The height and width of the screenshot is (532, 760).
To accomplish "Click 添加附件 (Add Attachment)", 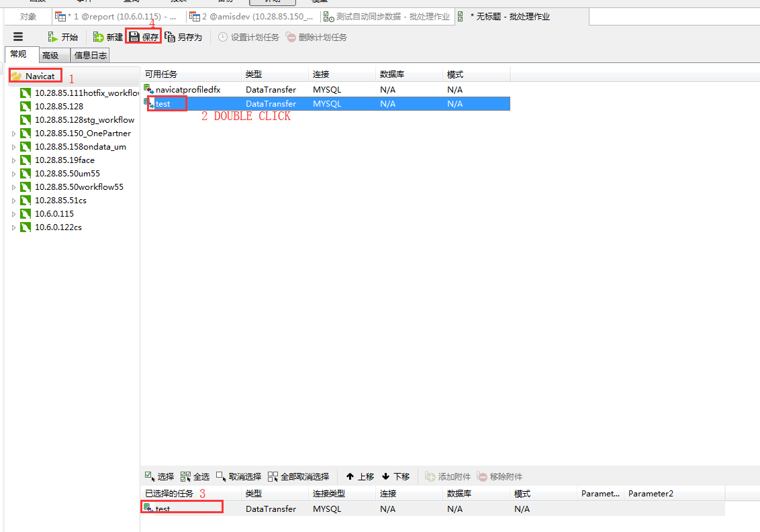I will point(448,477).
